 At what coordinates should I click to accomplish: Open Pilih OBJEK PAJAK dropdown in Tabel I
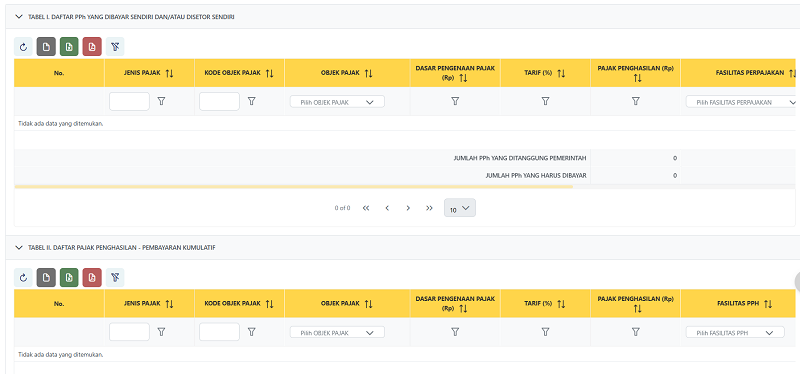pyautogui.click(x=337, y=102)
